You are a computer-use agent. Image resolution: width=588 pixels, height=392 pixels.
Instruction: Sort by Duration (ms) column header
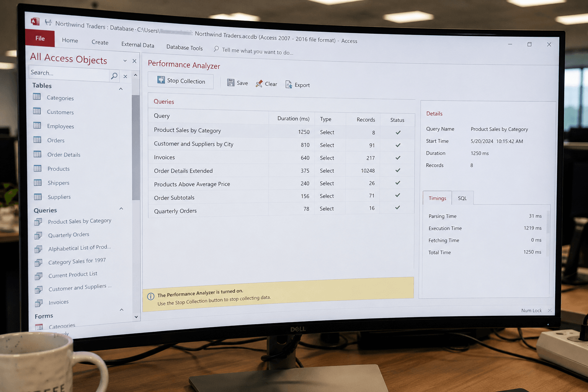[293, 119]
